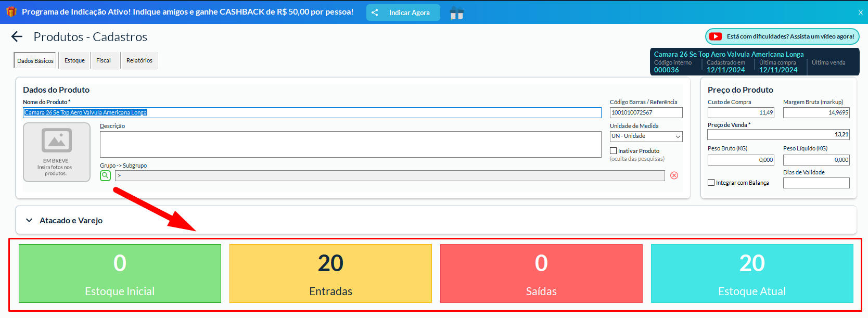This screenshot has height=318, width=868.
Task: Click the Código Barras / Referência field
Action: [x=646, y=112]
